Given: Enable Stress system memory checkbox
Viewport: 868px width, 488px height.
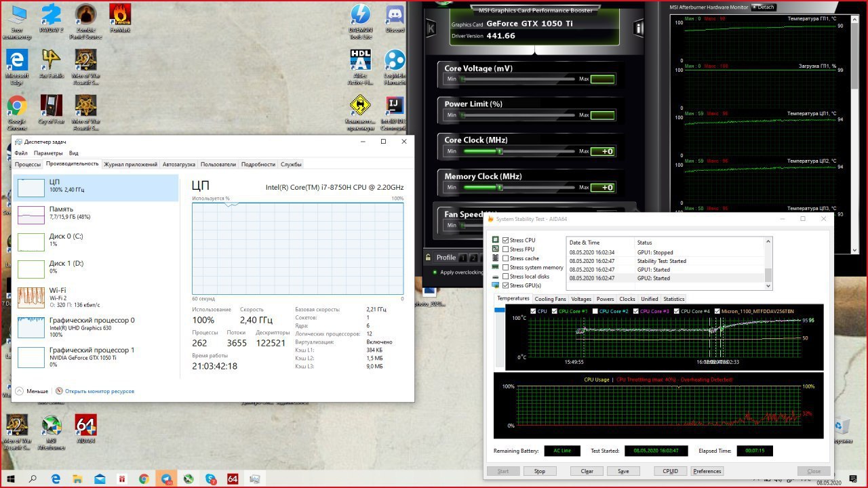Looking at the screenshot, I should [x=505, y=267].
